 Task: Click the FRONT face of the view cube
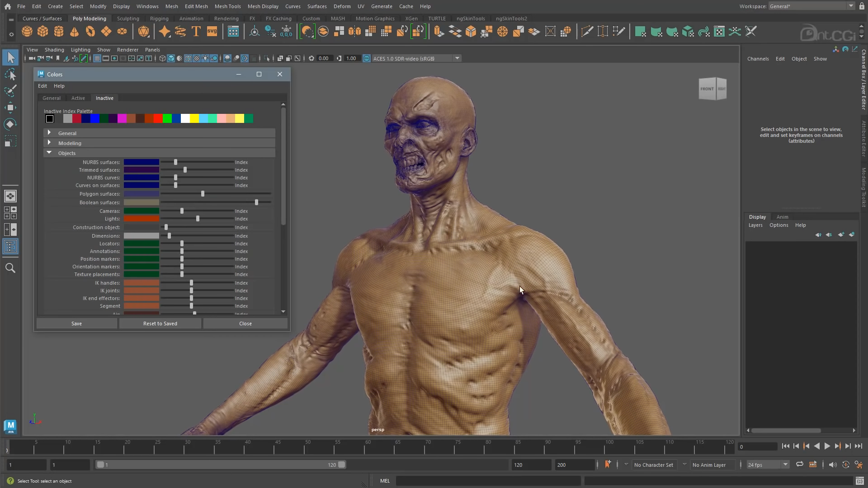[x=707, y=89]
